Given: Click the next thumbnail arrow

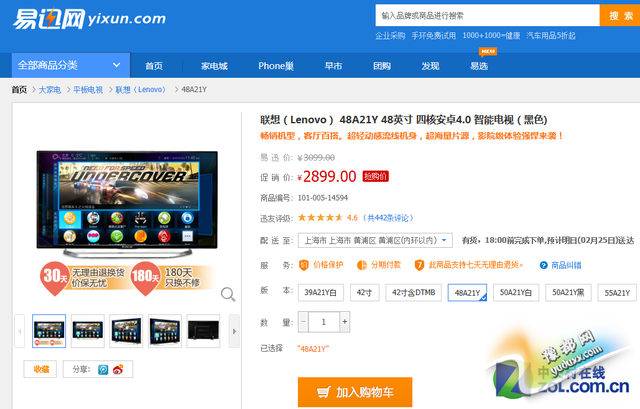Looking at the screenshot, I should pyautogui.click(x=234, y=330).
